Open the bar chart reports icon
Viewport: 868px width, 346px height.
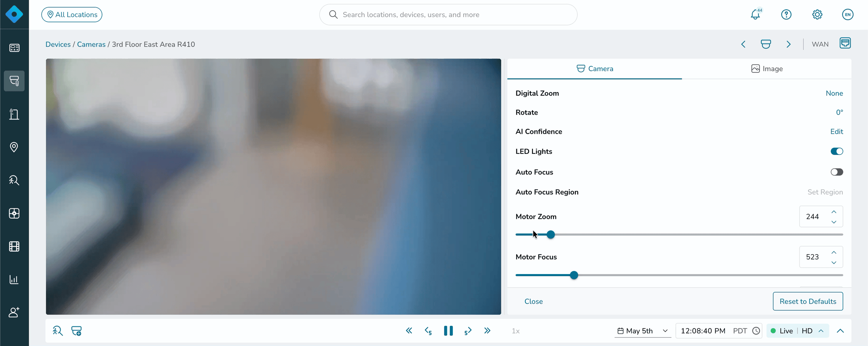tap(14, 279)
